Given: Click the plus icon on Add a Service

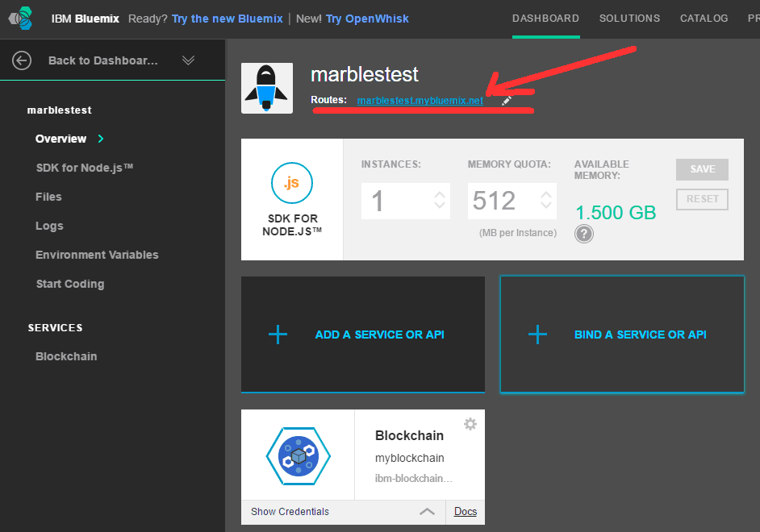Looking at the screenshot, I should (x=278, y=335).
